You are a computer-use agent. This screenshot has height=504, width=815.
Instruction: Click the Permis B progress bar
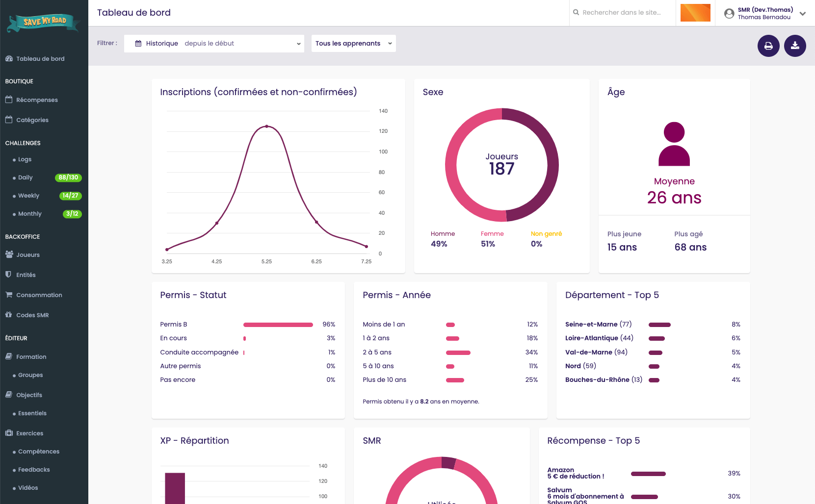pos(278,325)
